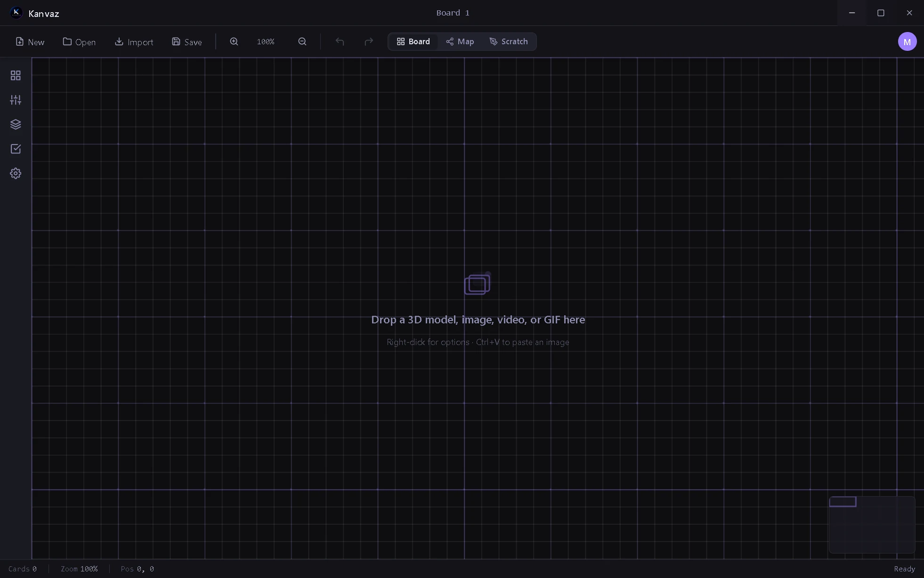Click the 100% zoom level in the toolbar
The width and height of the screenshot is (924, 578).
[266, 42]
